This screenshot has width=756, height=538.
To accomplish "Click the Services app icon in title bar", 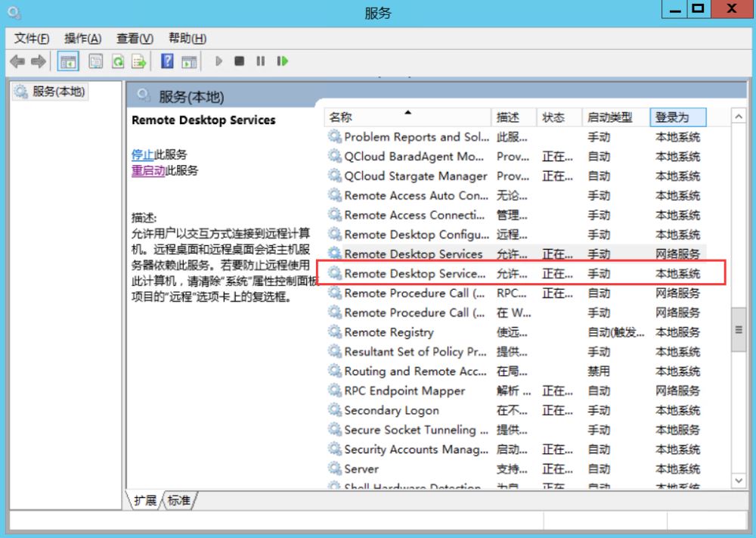I will [14, 13].
